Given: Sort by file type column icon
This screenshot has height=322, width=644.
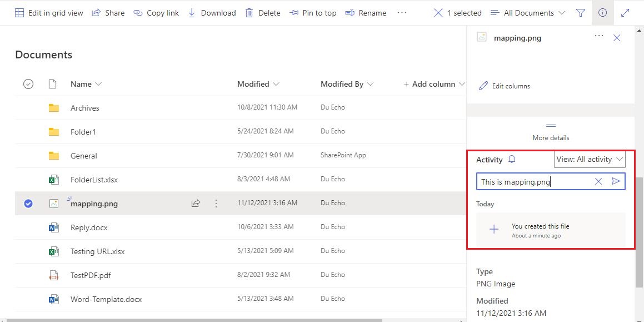Looking at the screenshot, I should tap(52, 84).
